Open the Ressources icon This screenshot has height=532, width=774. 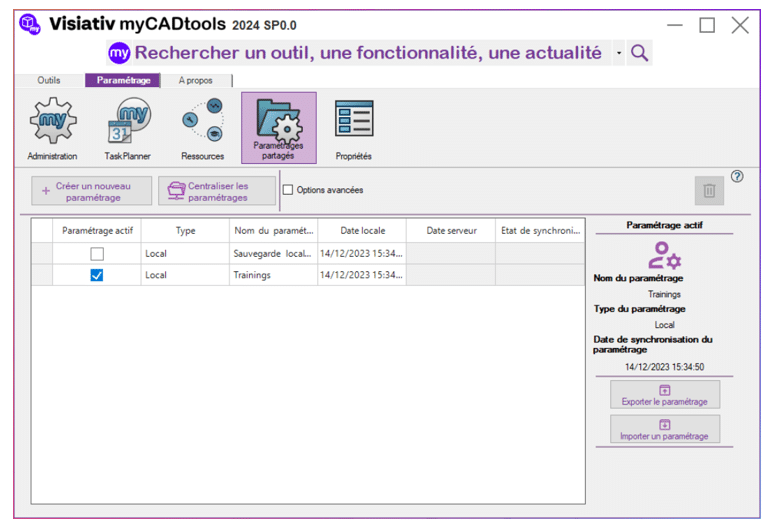(203, 120)
